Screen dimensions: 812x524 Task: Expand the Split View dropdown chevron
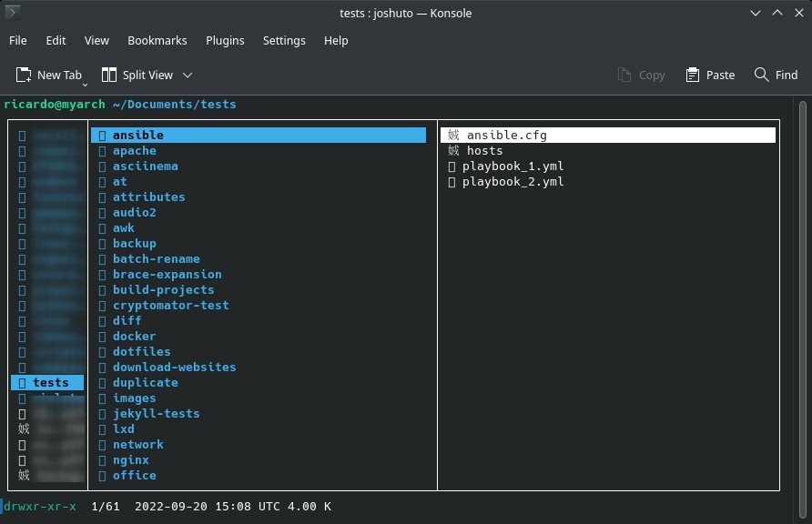point(188,76)
